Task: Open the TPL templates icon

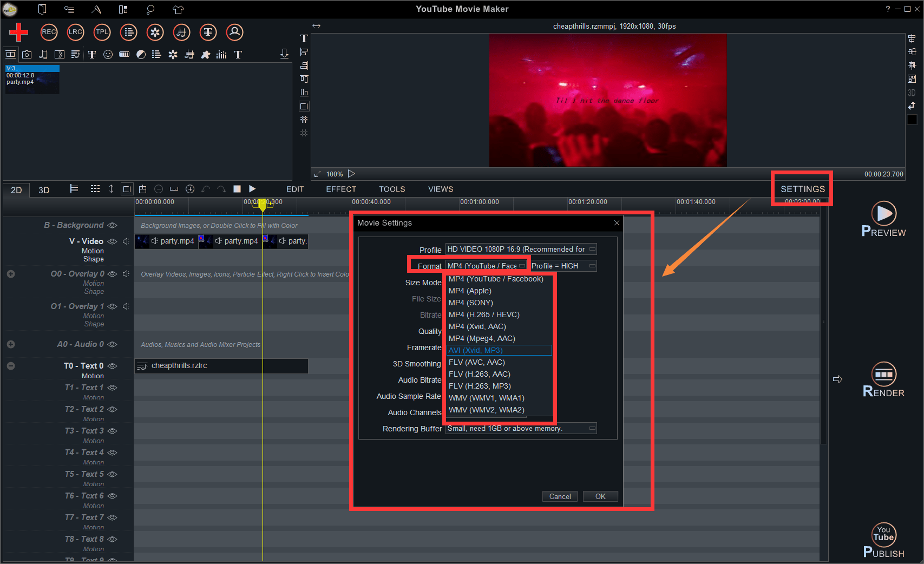Action: [x=102, y=32]
